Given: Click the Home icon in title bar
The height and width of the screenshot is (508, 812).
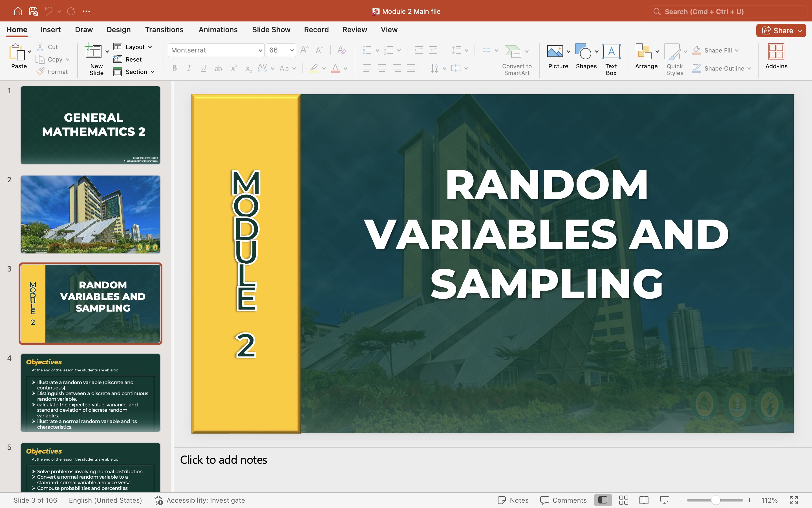Looking at the screenshot, I should [x=18, y=11].
